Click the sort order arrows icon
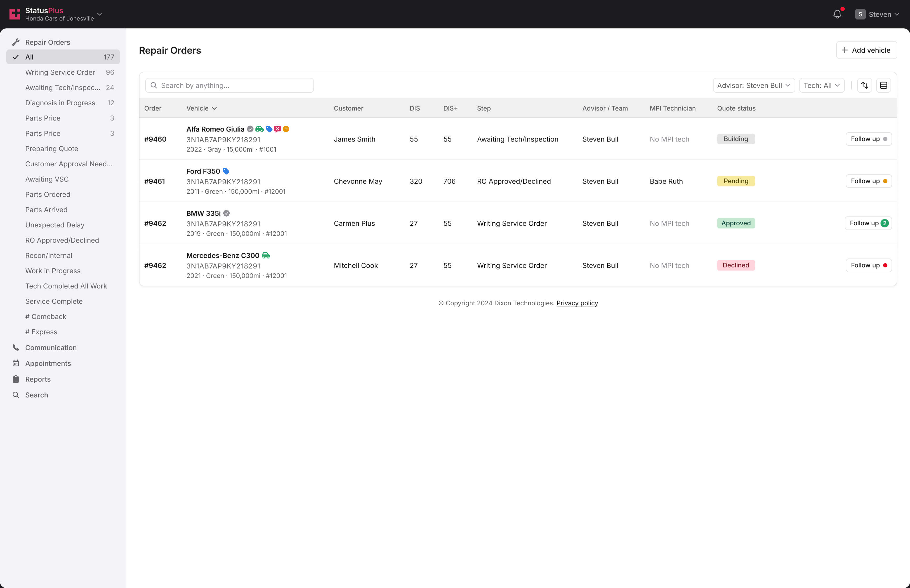 864,86
